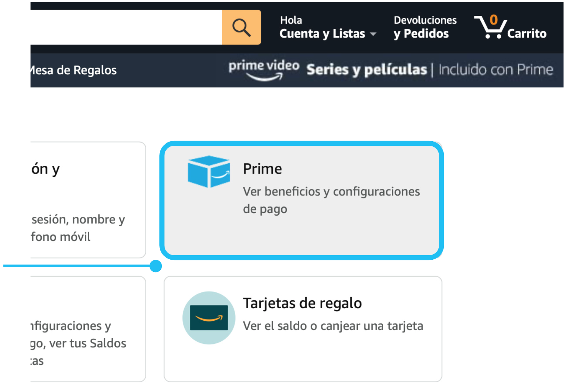Open Hola Cuenta y Listas menu
Screen dimensions: 564x392
pos(328,27)
